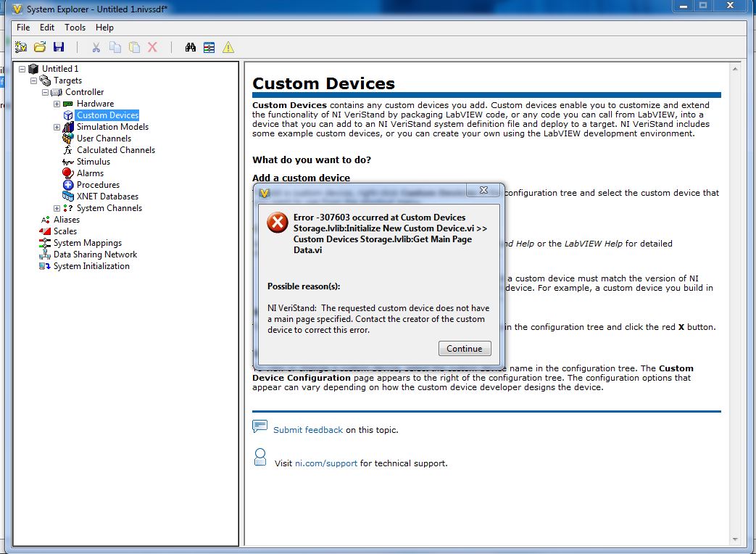Open the Tools menu
The width and height of the screenshot is (756, 554).
tap(75, 28)
